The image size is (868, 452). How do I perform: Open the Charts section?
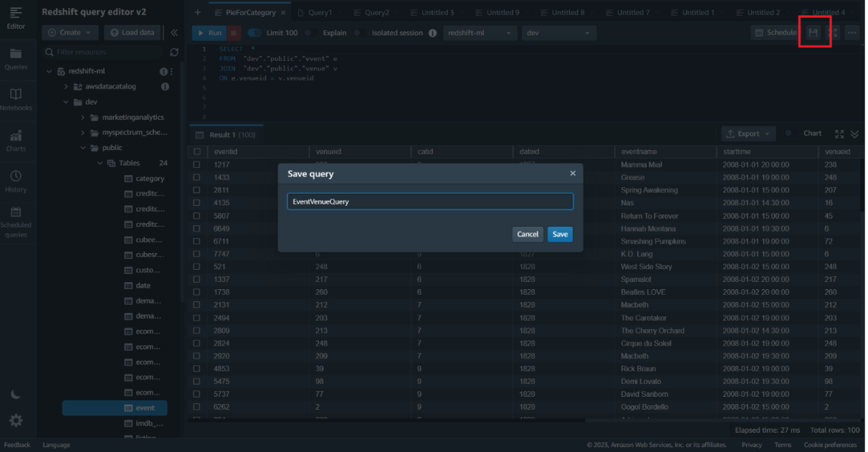pyautogui.click(x=16, y=141)
